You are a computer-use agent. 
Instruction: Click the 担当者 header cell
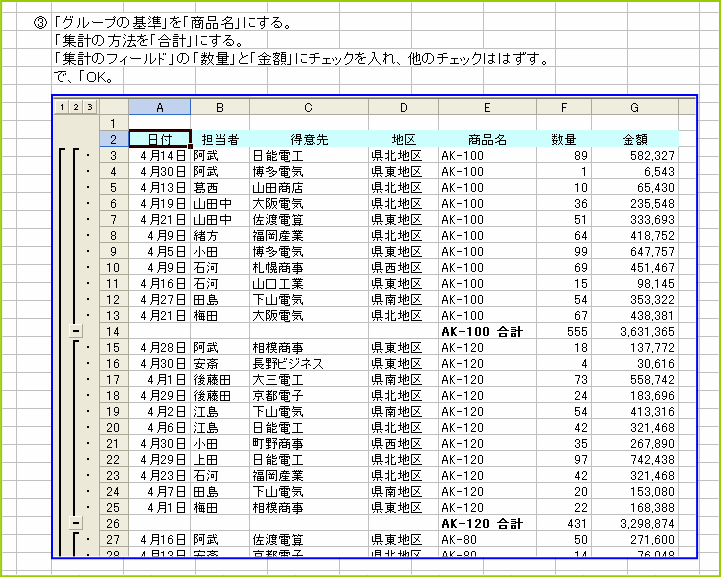coord(220,139)
